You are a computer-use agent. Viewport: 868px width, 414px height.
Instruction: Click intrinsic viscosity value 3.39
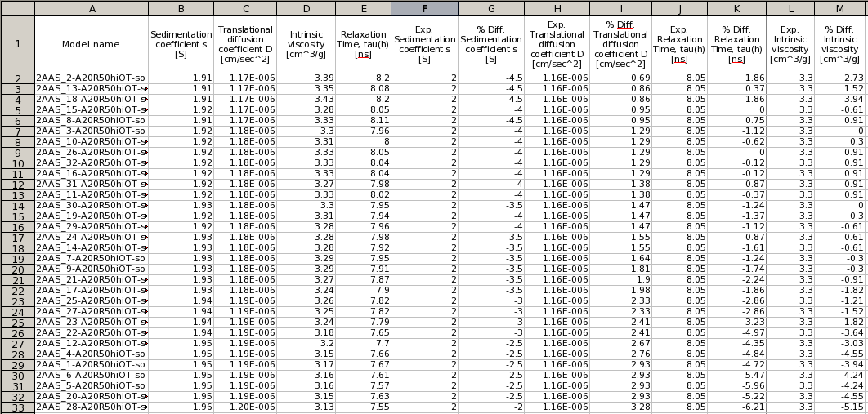(306, 78)
